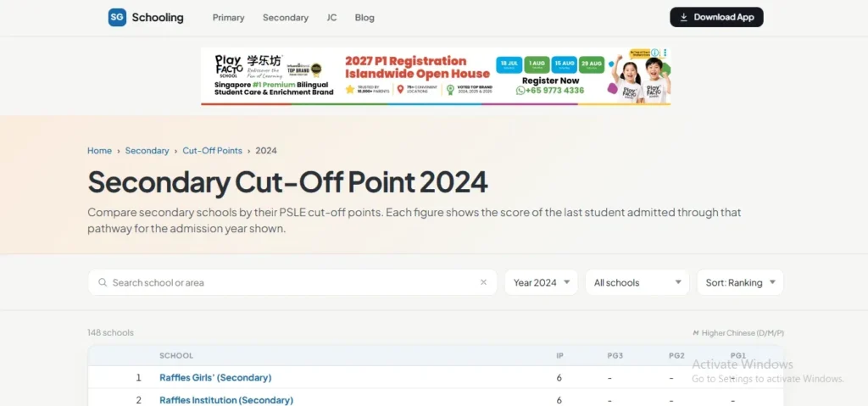Click IP score 6 for Raffles Girls'

pyautogui.click(x=559, y=378)
